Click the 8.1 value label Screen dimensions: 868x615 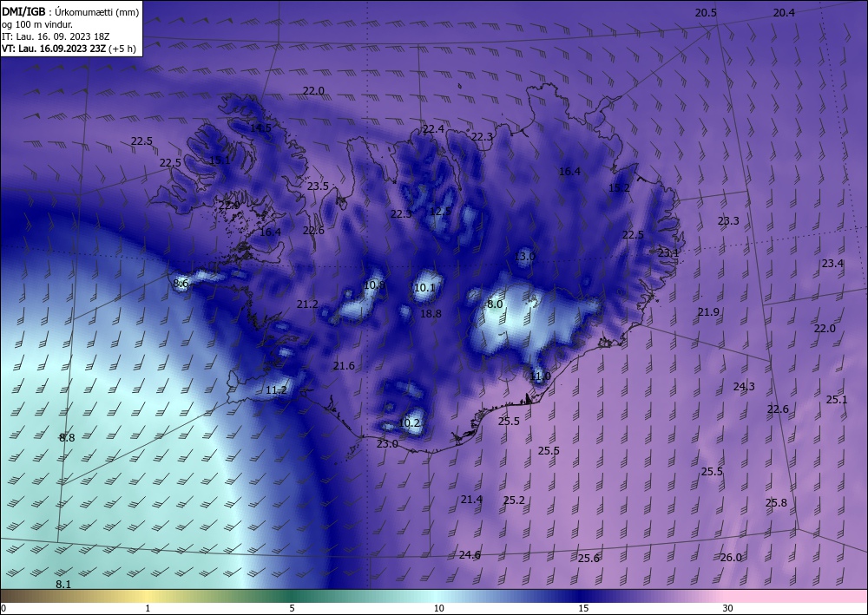point(63,585)
